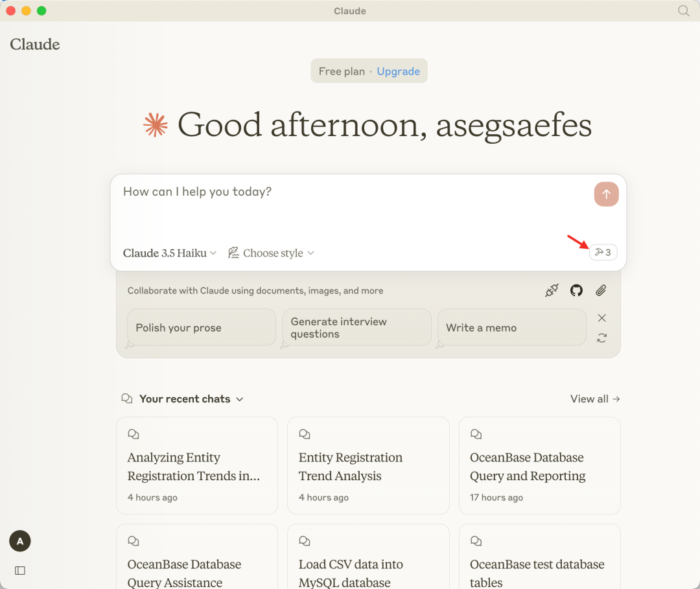Click the GitHub icon

(576, 291)
